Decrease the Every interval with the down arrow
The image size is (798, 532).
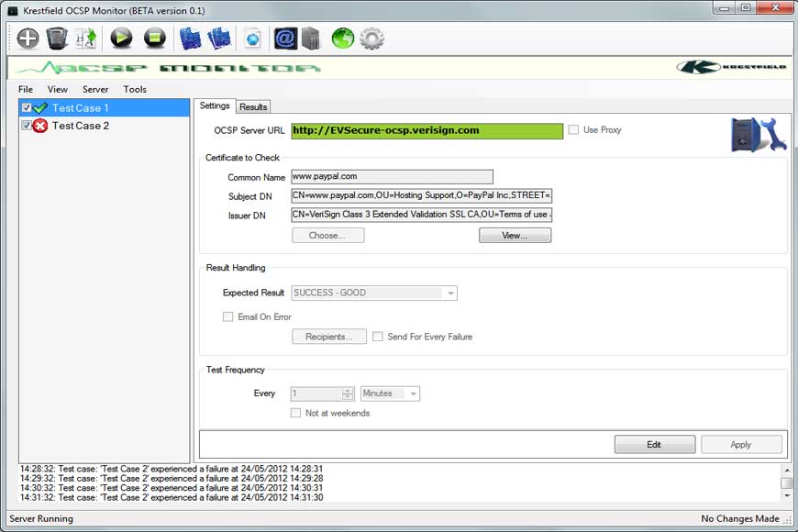(x=349, y=397)
